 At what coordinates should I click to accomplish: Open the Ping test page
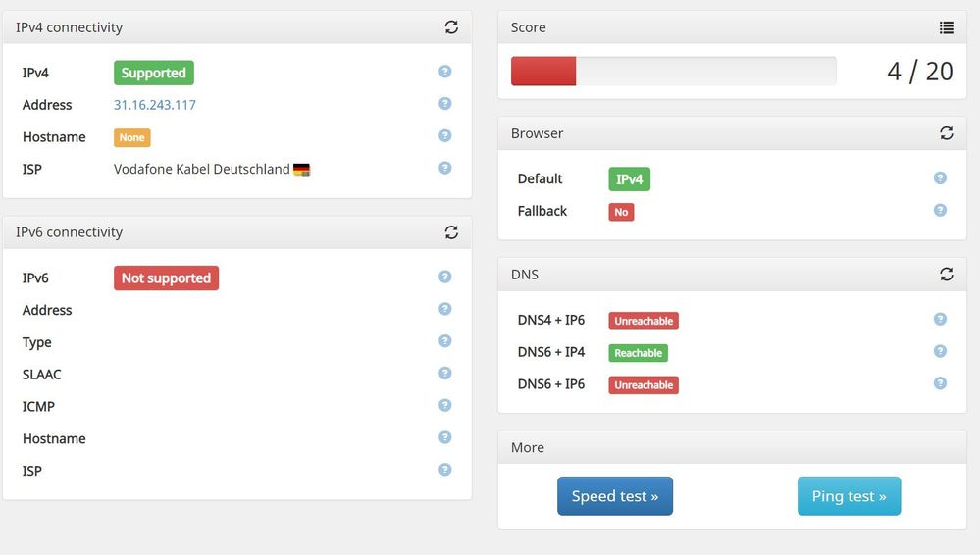click(x=849, y=496)
